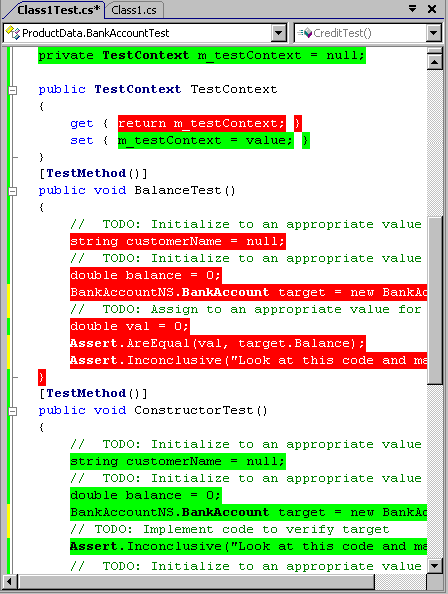
Task: Click the horizontal scrollbar left arrow
Action: point(9,581)
